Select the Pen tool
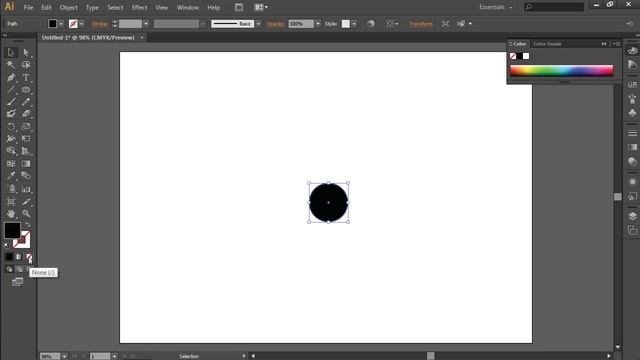The width and height of the screenshot is (640, 360). [x=11, y=78]
